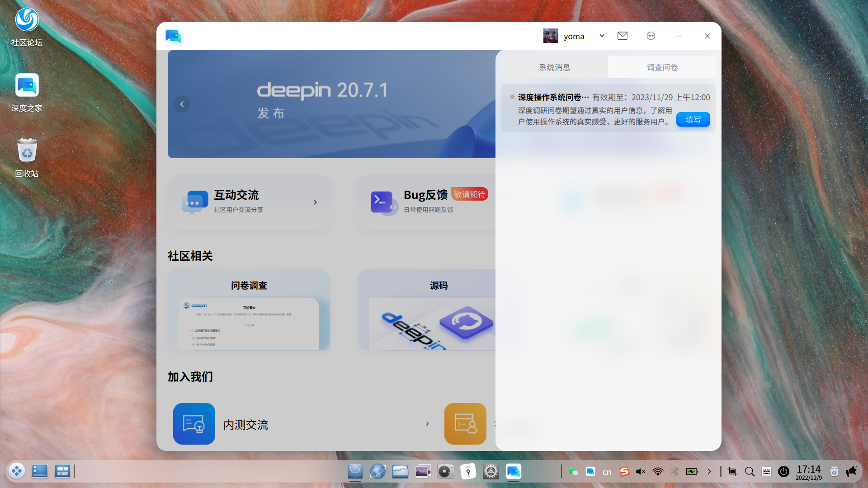Open the power button in dock
This screenshot has width=868, height=488.
[x=783, y=472]
